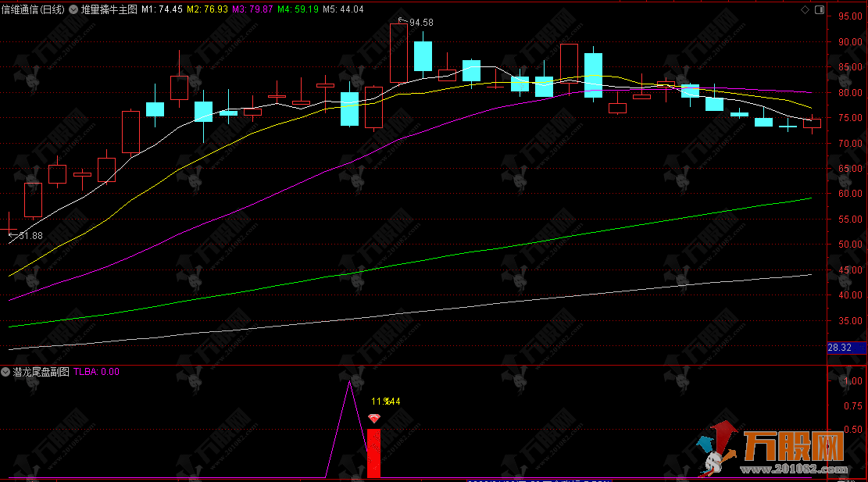
Task: Click the red gem signal icon
Action: pyautogui.click(x=374, y=419)
